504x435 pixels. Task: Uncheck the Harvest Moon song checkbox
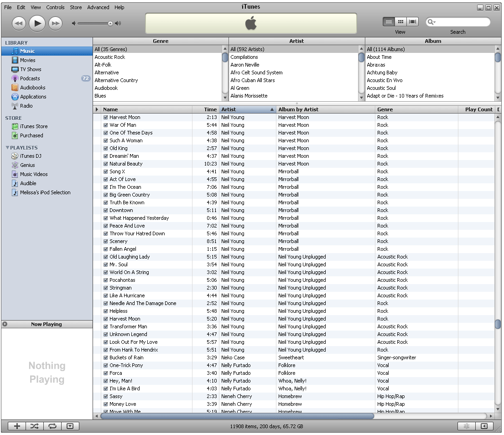(x=106, y=117)
